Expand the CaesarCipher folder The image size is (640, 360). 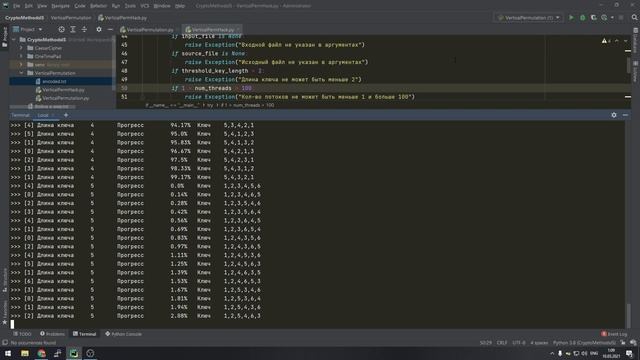coord(21,48)
